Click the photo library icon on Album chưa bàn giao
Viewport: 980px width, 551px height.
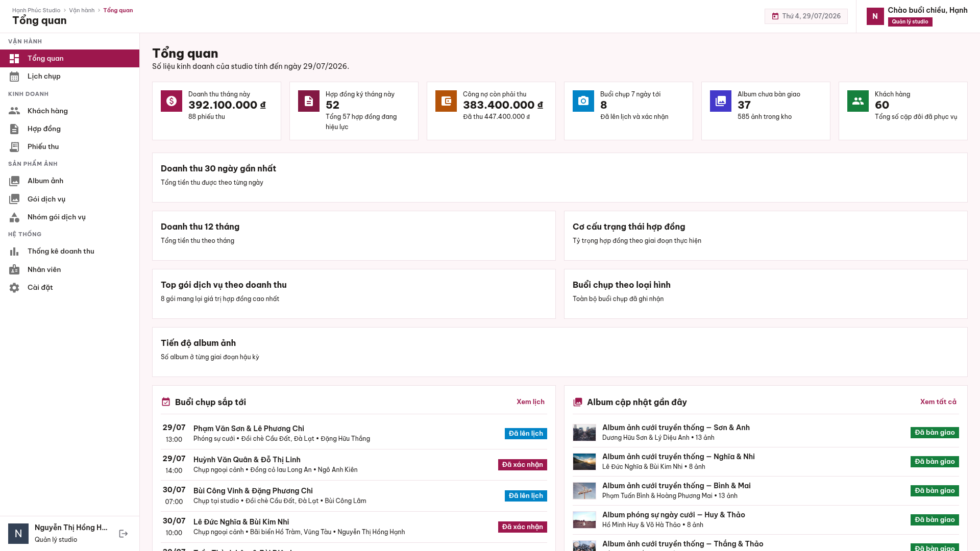[x=721, y=101]
